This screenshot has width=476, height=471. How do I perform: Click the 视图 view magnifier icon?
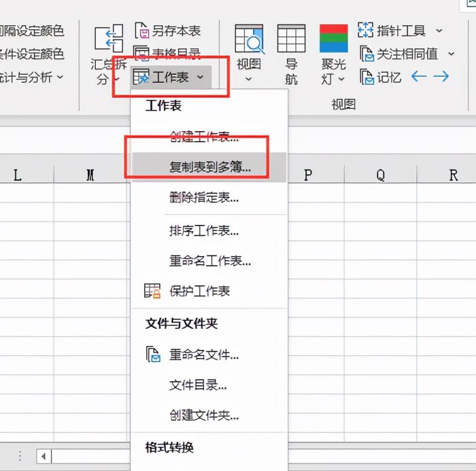(249, 39)
